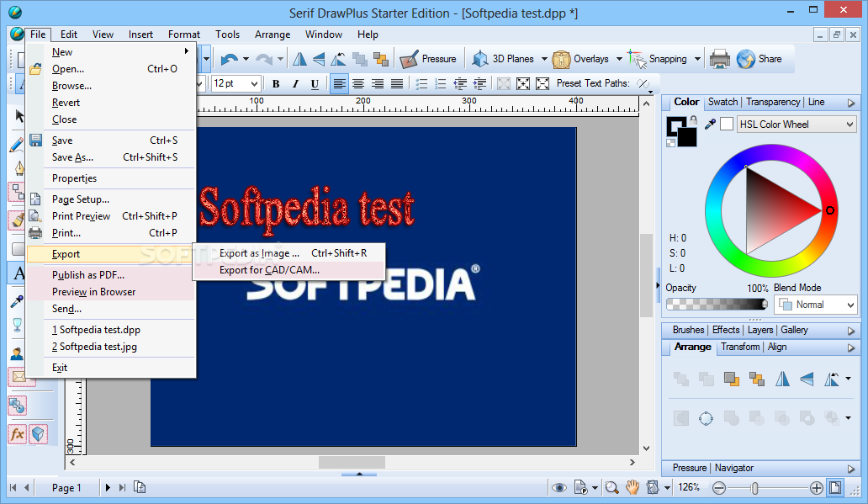Open recent file 2 Softpedia test.jpg

point(111,347)
